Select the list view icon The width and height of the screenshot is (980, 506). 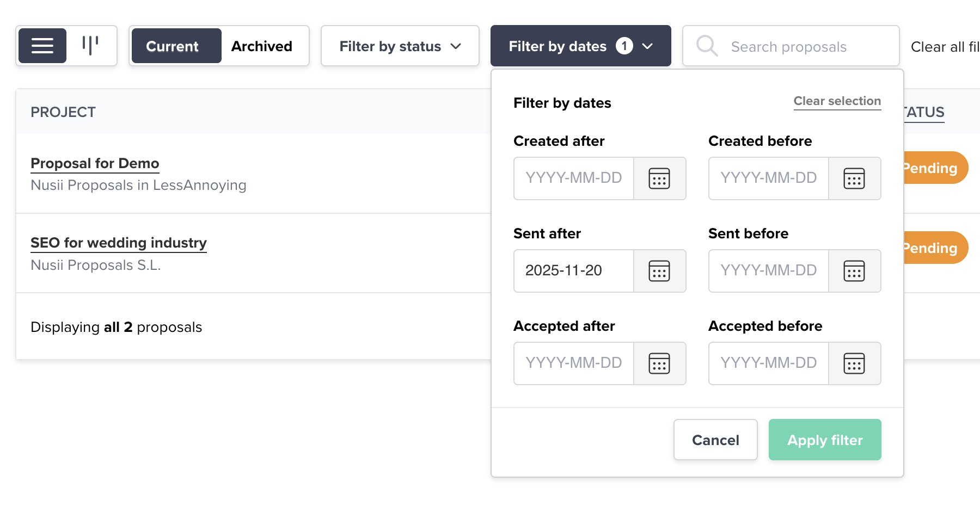coord(42,46)
